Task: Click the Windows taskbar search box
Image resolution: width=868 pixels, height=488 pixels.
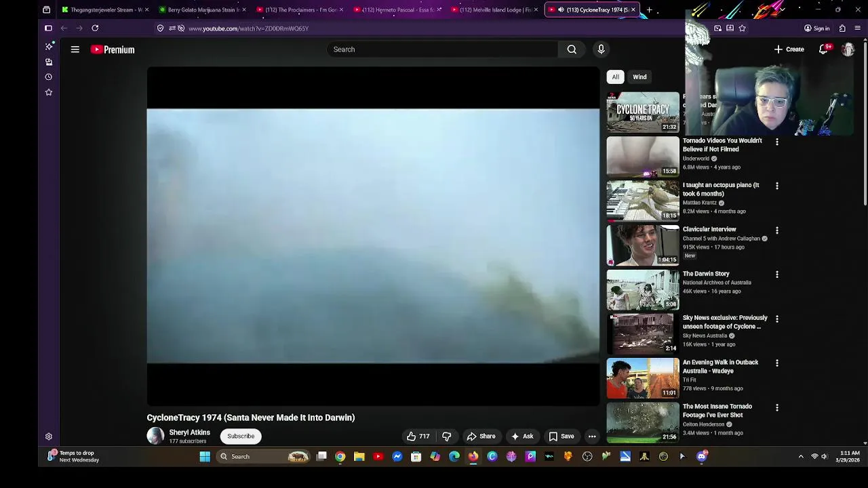Action: (262, 457)
